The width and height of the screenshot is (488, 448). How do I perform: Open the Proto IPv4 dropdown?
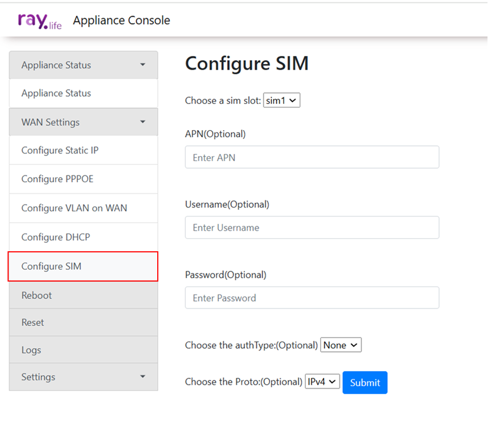[323, 382]
